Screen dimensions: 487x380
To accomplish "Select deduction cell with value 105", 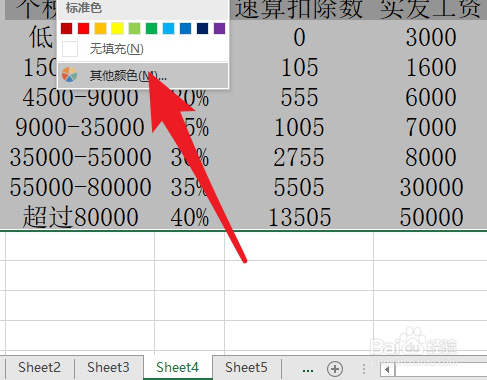I will [299, 67].
